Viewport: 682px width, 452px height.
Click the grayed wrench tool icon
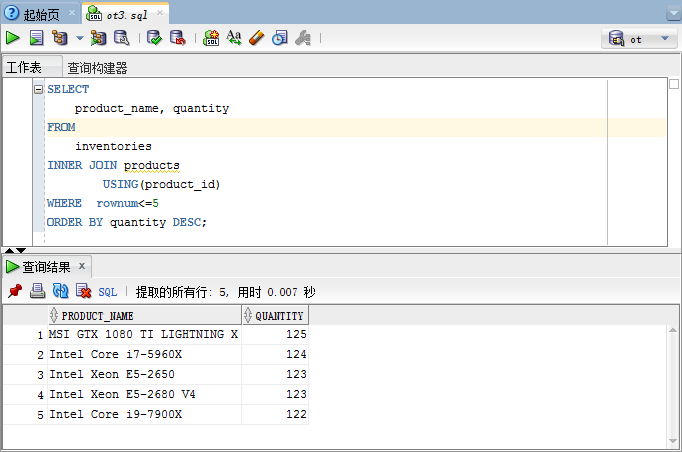303,38
